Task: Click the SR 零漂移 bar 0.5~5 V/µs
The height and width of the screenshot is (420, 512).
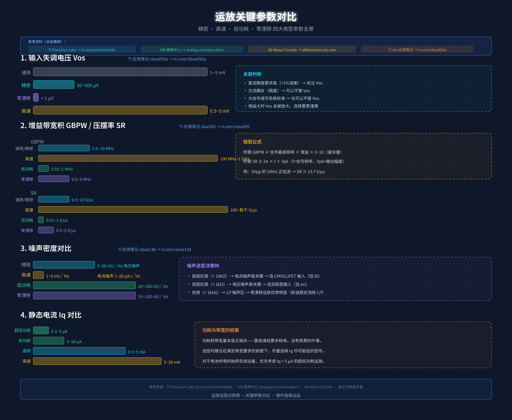Action: coord(46,230)
